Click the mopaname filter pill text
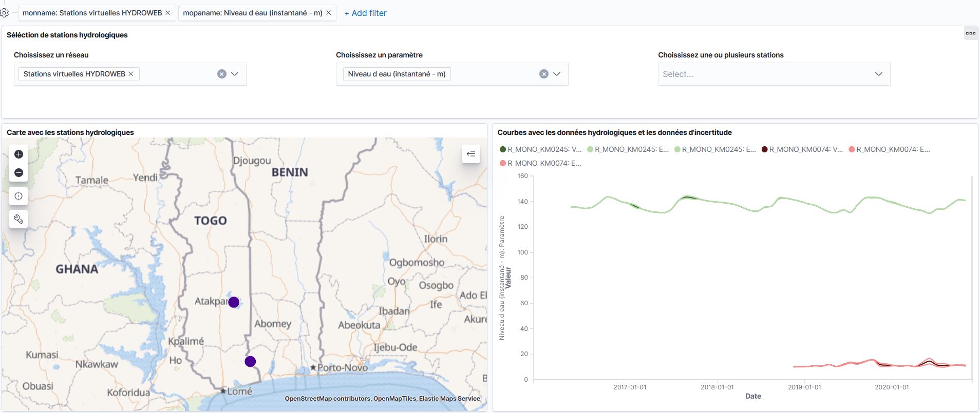 click(x=253, y=13)
